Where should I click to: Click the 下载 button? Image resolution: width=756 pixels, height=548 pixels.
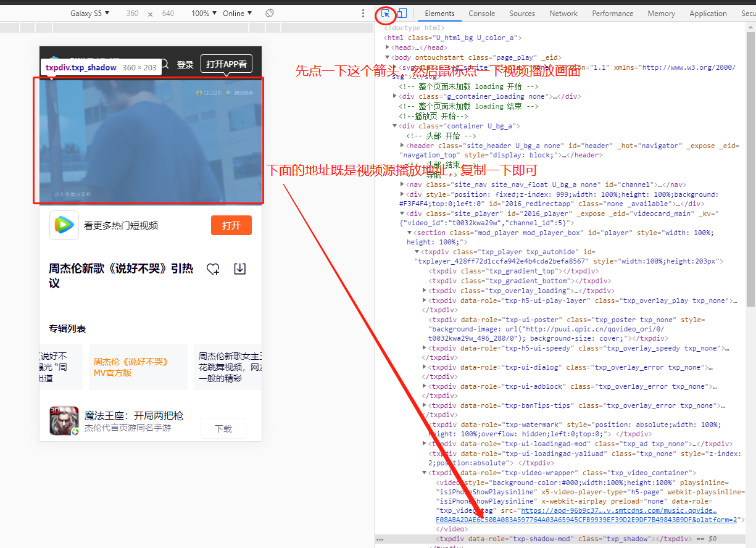pyautogui.click(x=223, y=428)
